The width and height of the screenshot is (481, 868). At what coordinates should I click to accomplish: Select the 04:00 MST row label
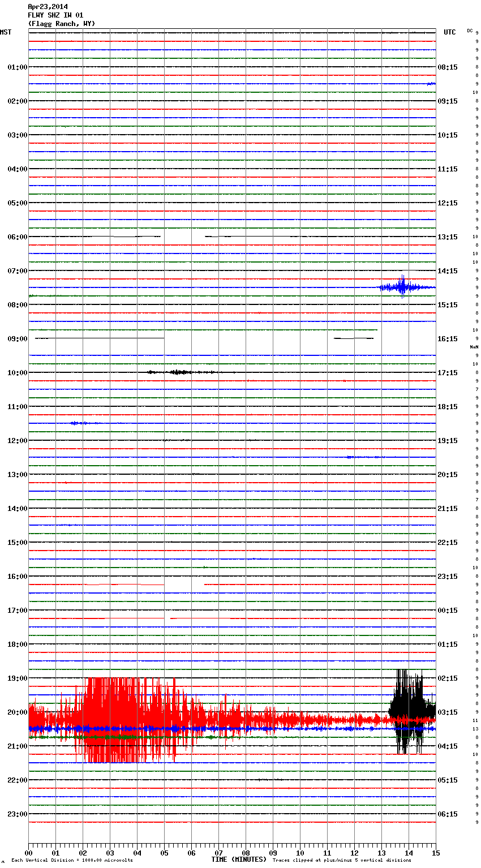tap(17, 169)
